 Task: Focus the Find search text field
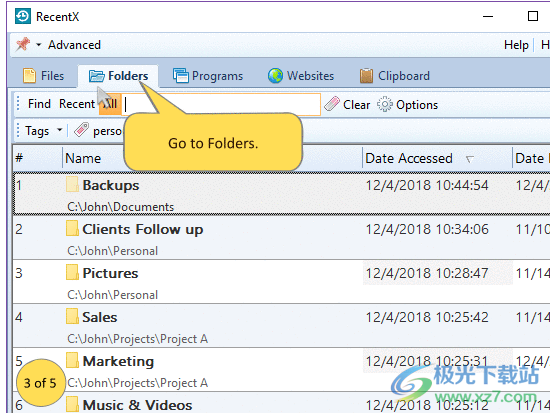click(221, 104)
